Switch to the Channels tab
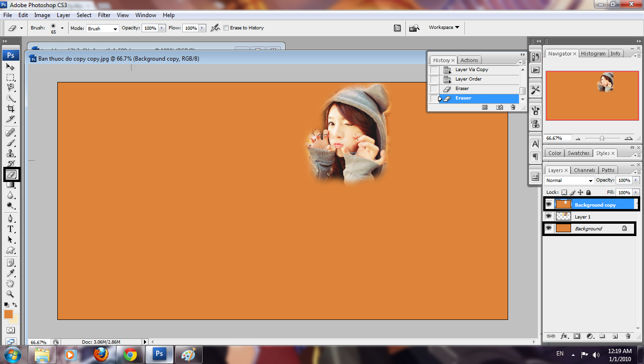The height and width of the screenshot is (364, 644). pyautogui.click(x=584, y=170)
